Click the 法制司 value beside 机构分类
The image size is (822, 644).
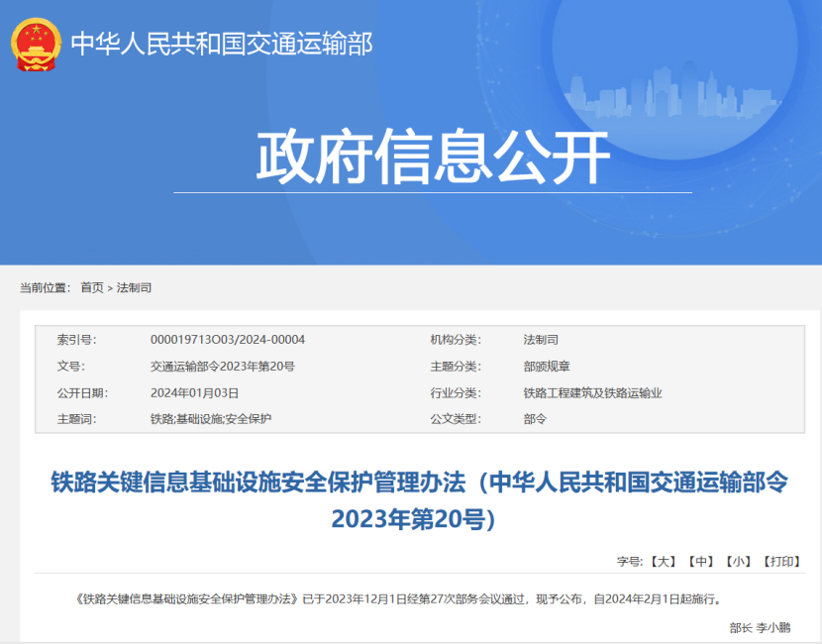tap(541, 340)
